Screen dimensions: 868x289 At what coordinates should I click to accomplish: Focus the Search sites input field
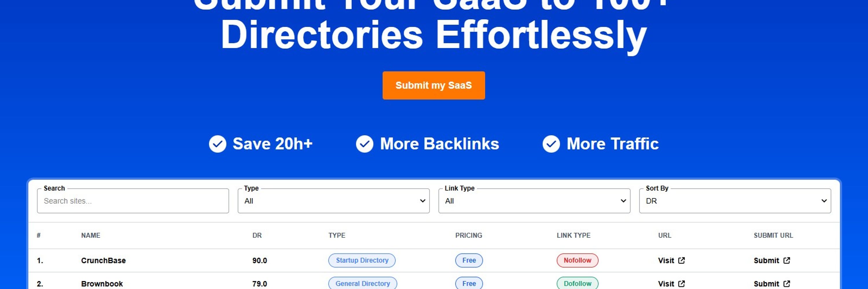pos(133,201)
